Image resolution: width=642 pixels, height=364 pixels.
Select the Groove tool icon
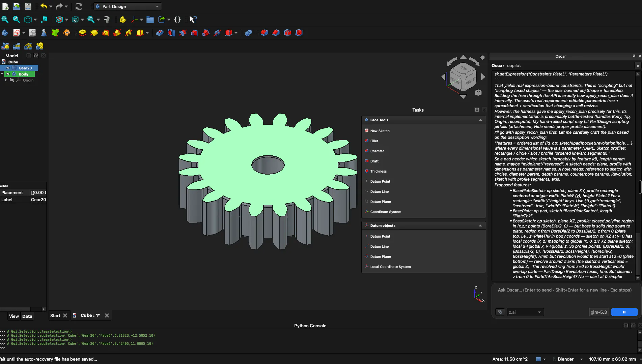[x=183, y=33]
